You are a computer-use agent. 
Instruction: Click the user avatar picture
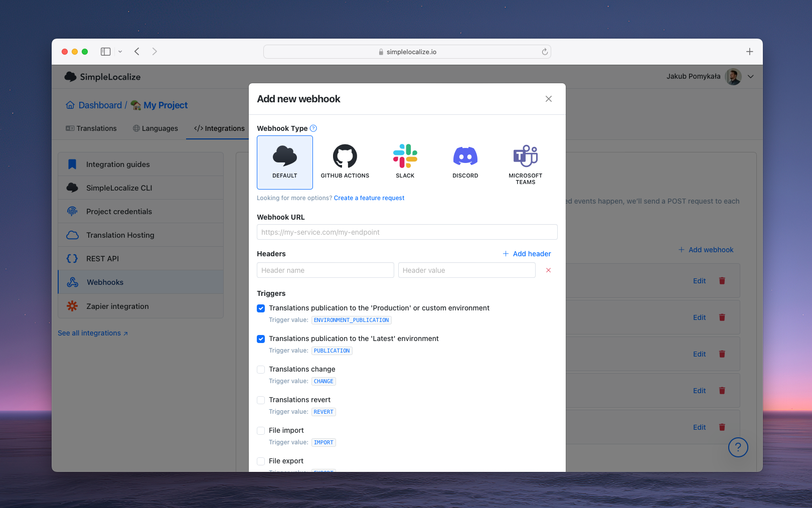point(733,77)
